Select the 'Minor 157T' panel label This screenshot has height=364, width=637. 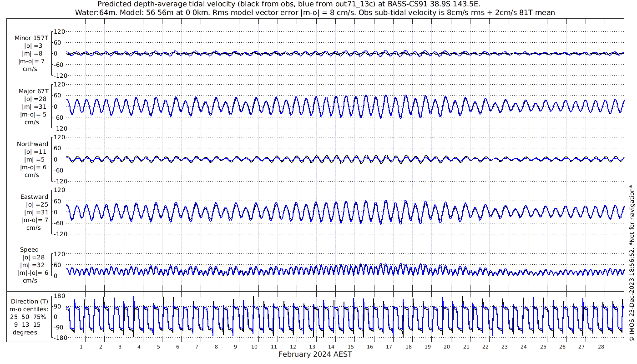31,38
